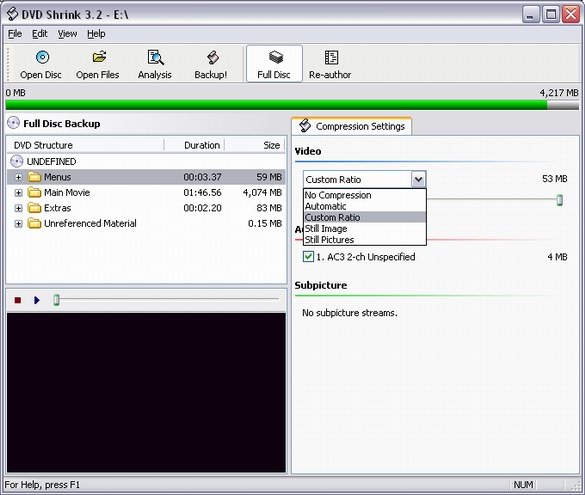Sort by the Duration column header
The image size is (585, 495).
point(194,145)
